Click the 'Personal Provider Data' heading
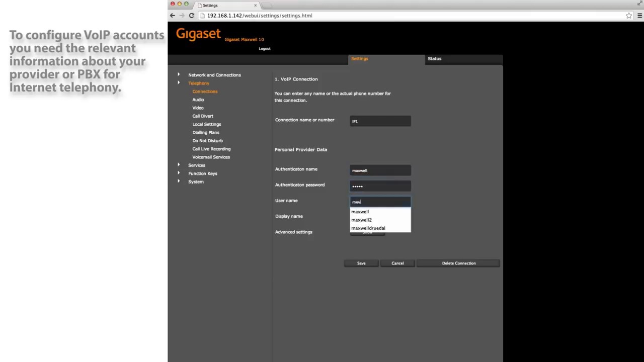 [301, 149]
